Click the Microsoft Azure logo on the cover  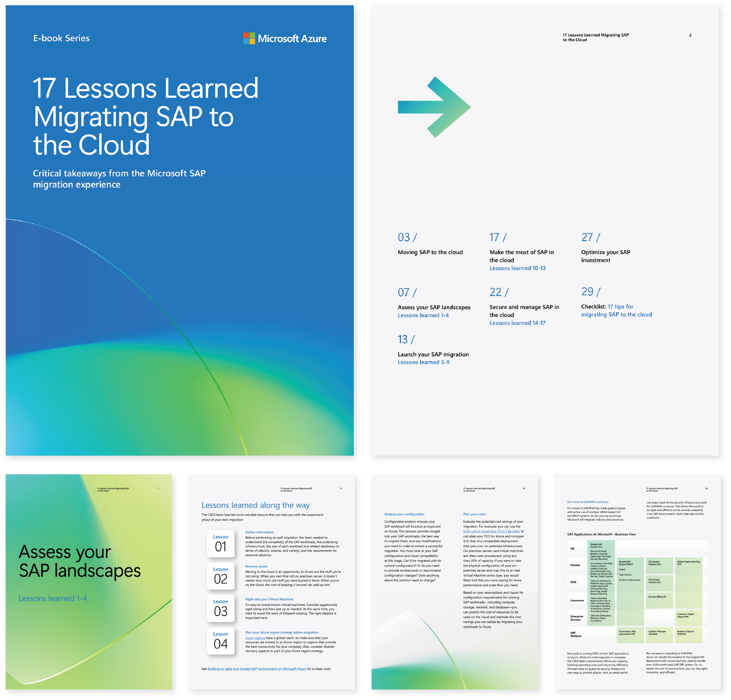click(285, 38)
